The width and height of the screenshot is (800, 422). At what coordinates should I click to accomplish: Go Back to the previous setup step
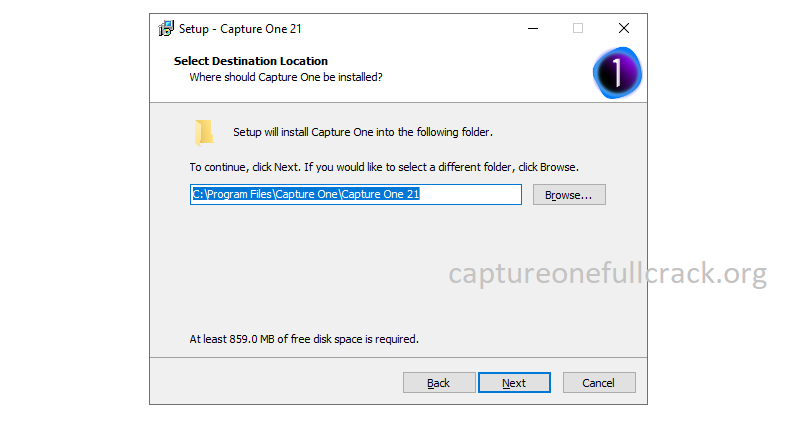(x=439, y=383)
